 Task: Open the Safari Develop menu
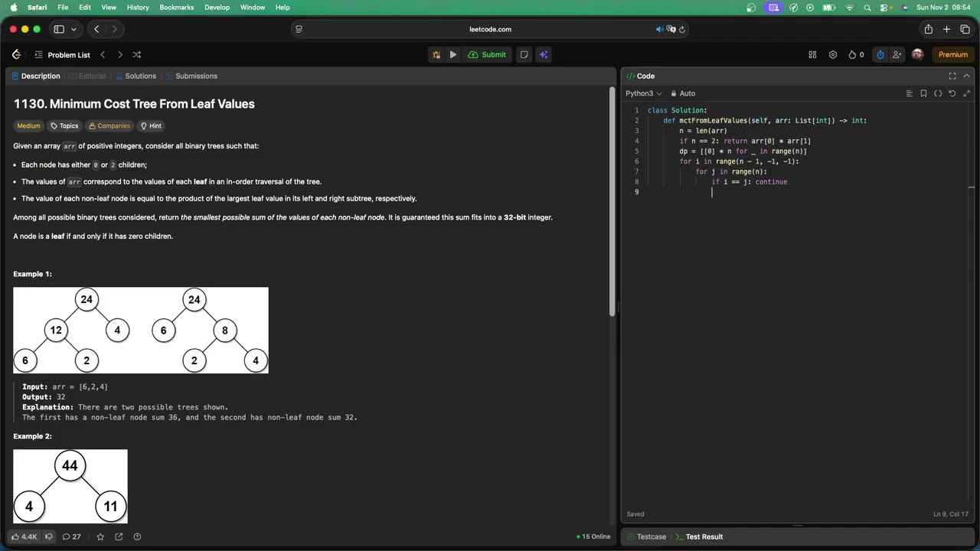coord(217,8)
